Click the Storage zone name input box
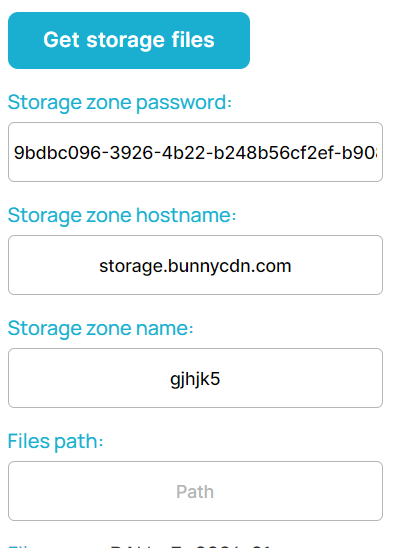This screenshot has height=548, width=395. point(195,378)
